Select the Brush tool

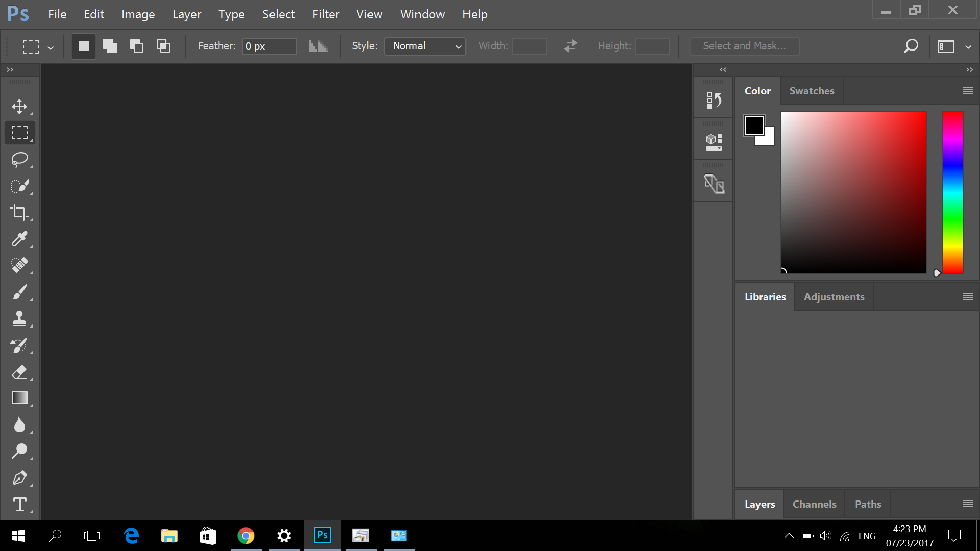point(19,292)
